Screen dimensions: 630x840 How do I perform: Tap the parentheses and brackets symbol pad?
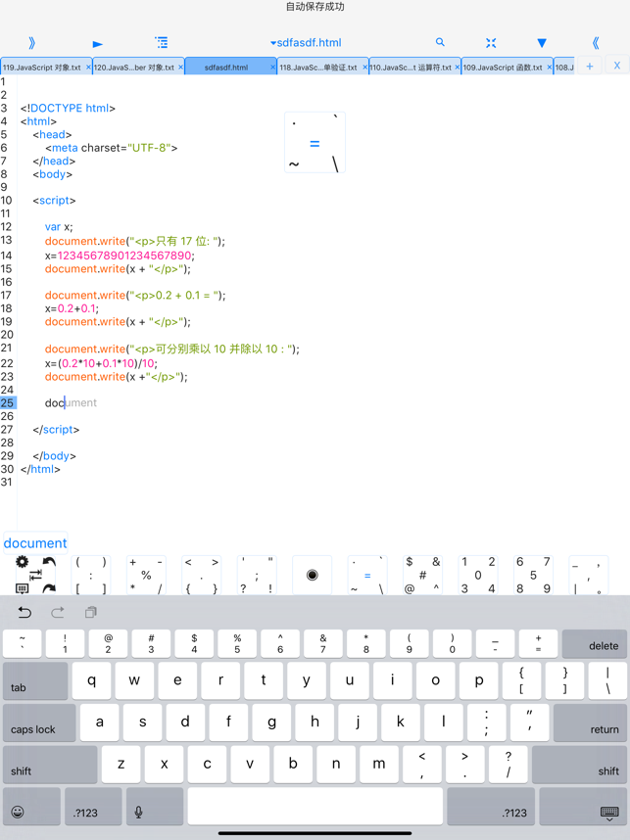tap(90, 575)
